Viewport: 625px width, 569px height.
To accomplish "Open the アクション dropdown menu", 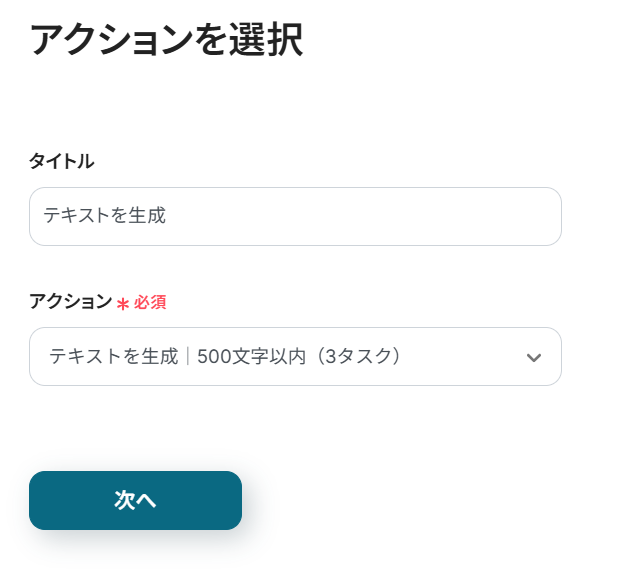I will pyautogui.click(x=295, y=356).
